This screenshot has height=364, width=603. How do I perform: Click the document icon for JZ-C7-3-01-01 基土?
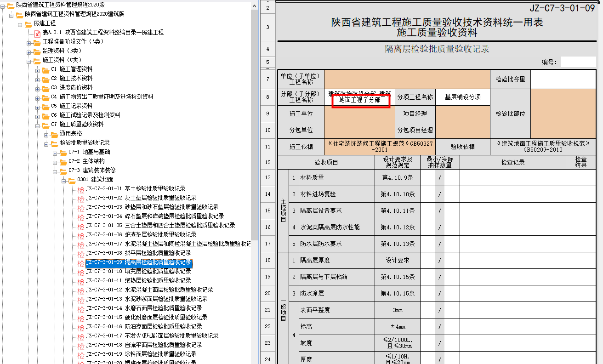point(80,189)
